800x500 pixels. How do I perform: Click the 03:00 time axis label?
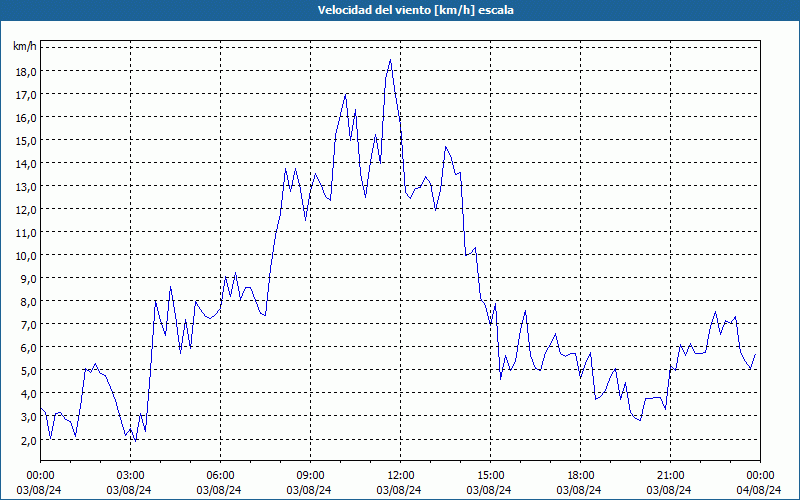tap(131, 476)
